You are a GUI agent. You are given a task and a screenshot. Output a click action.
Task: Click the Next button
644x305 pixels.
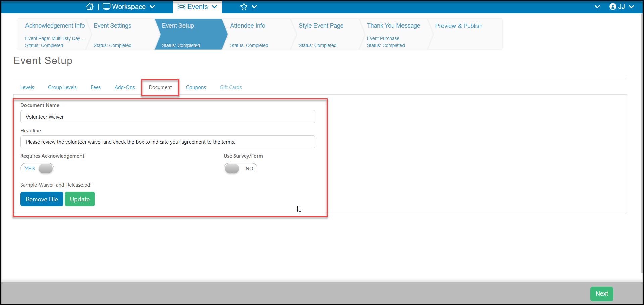click(x=602, y=294)
